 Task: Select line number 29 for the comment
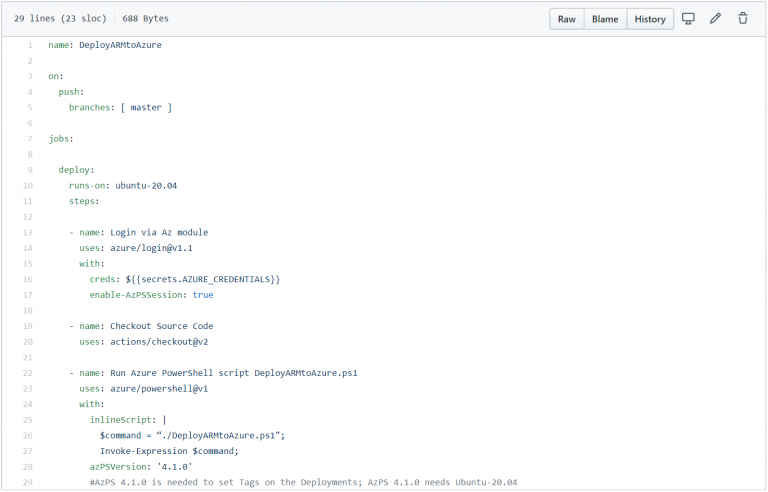point(27,483)
